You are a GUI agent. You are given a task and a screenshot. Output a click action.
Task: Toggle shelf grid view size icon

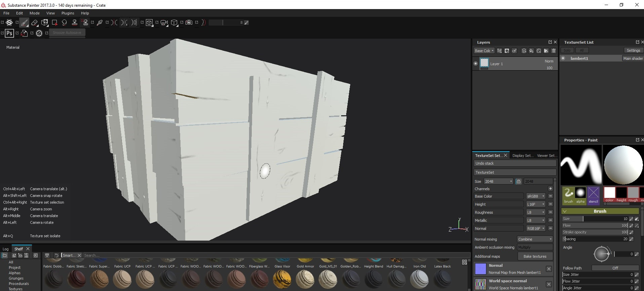pos(465,262)
